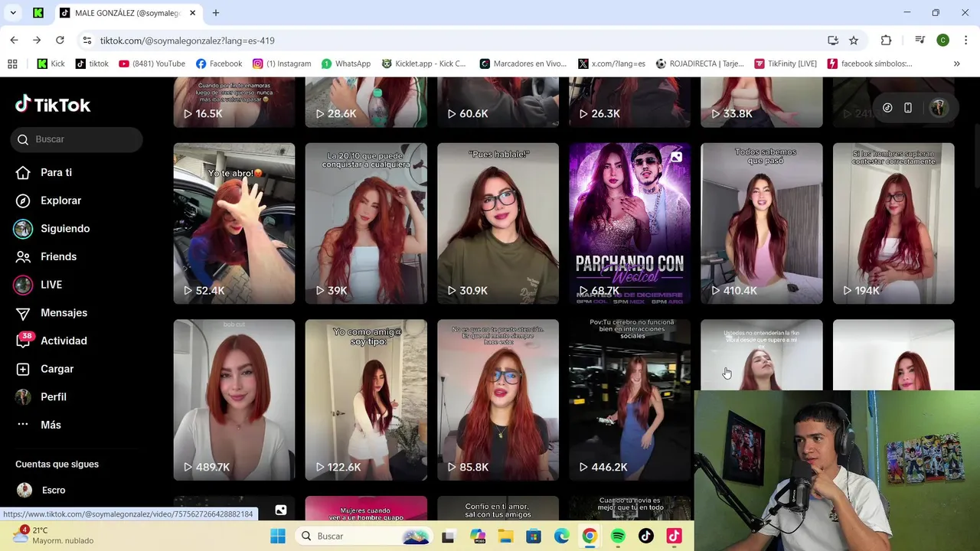Open Spotify from the taskbar
Screen dimensions: 980x551
pos(618,536)
